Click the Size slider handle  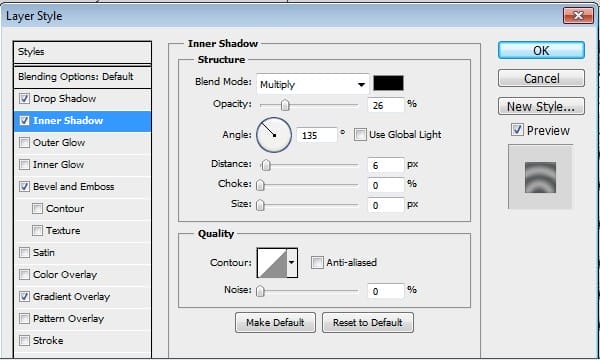tap(260, 205)
